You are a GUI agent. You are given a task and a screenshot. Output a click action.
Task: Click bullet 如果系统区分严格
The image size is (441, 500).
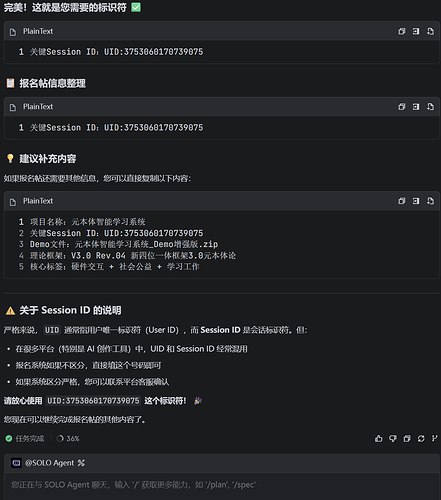(x=92, y=382)
